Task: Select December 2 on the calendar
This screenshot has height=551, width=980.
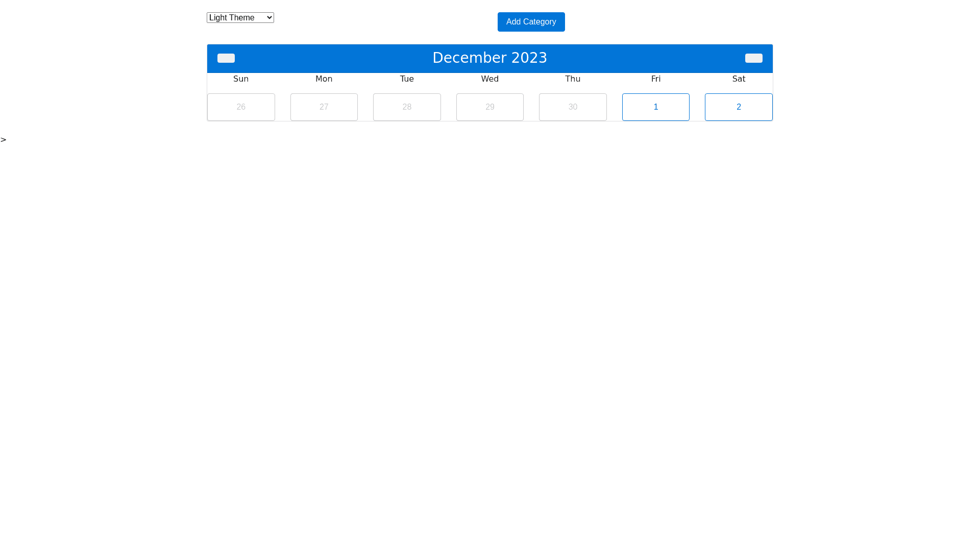Action: coord(738,107)
